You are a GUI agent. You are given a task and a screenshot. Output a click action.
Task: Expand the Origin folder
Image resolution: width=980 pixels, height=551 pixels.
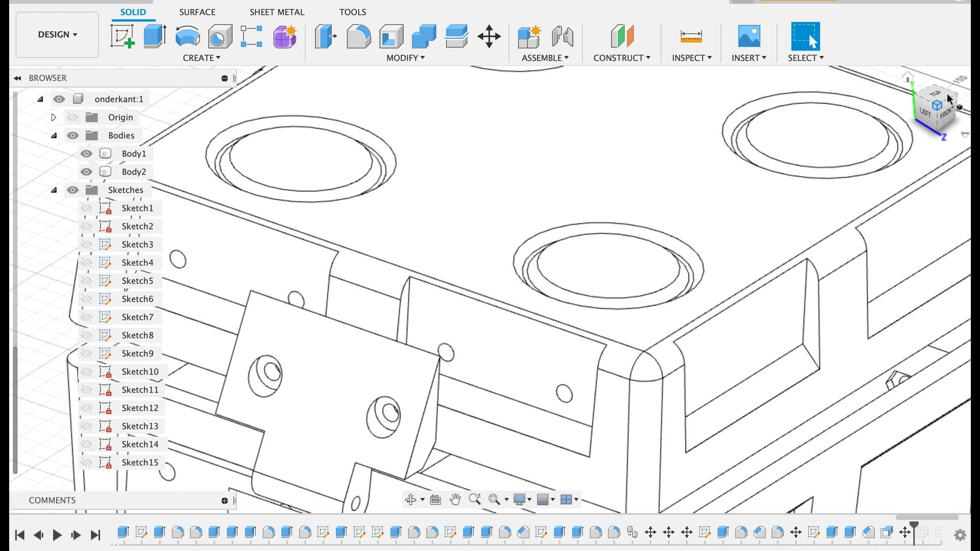54,117
